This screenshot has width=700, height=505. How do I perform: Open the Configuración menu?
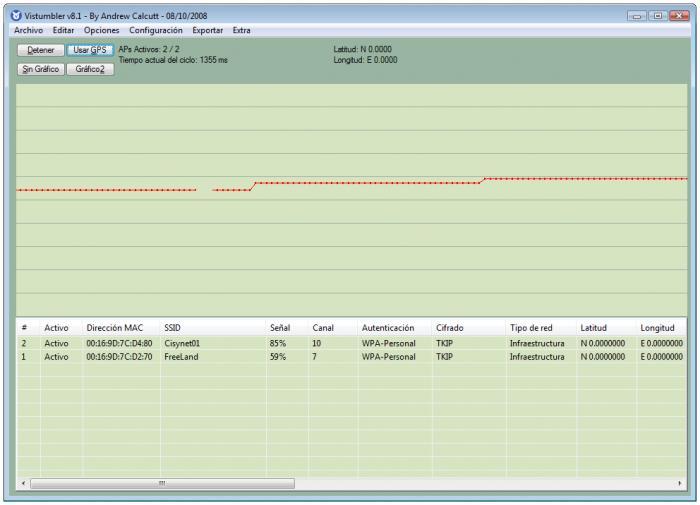pos(156,30)
